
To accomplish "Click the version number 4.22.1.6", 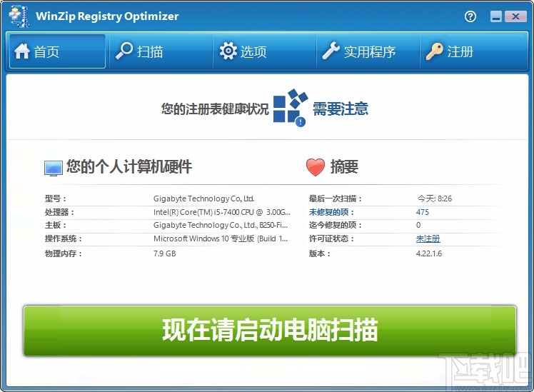I will pos(429,253).
